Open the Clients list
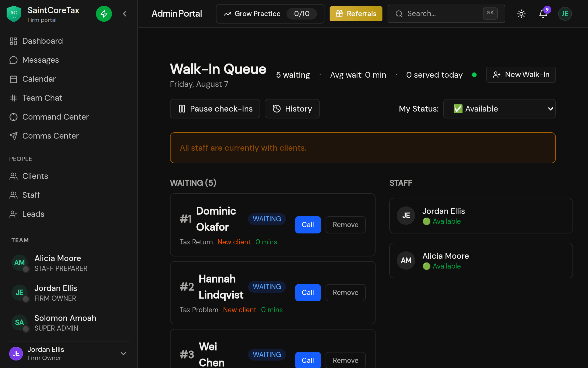This screenshot has width=588, height=368. [69, 176]
